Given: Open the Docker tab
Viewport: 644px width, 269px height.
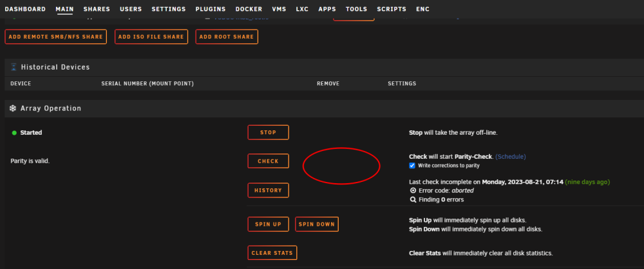Looking at the screenshot, I should tap(249, 9).
